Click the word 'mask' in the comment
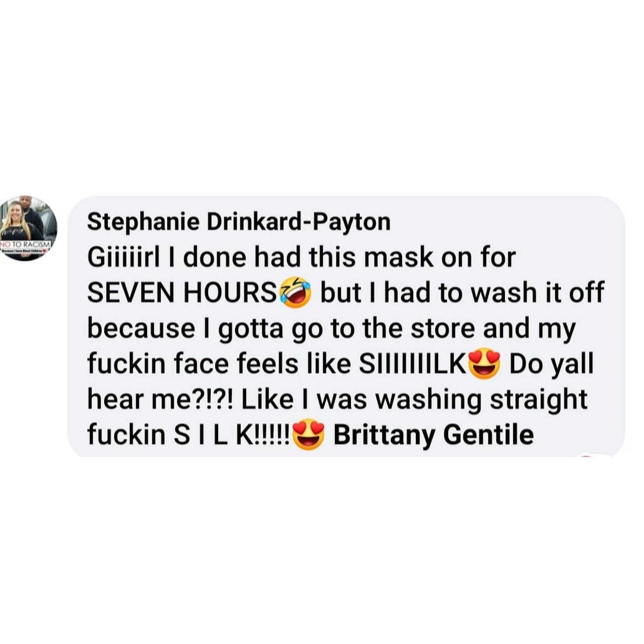 (x=398, y=257)
